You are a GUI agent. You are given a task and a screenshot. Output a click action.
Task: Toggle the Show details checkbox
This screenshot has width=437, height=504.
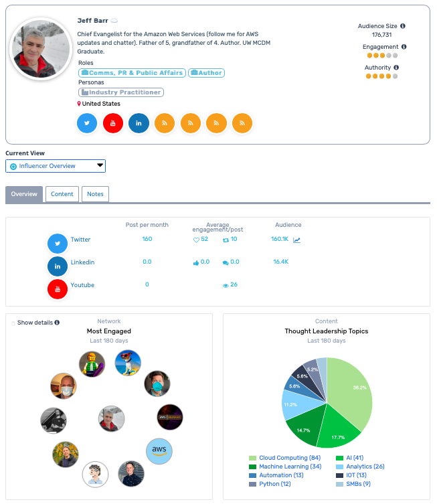point(13,323)
